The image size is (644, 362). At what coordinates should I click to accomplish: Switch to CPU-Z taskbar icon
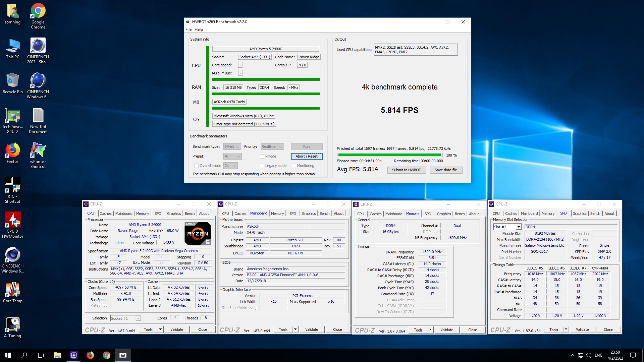coord(74,355)
